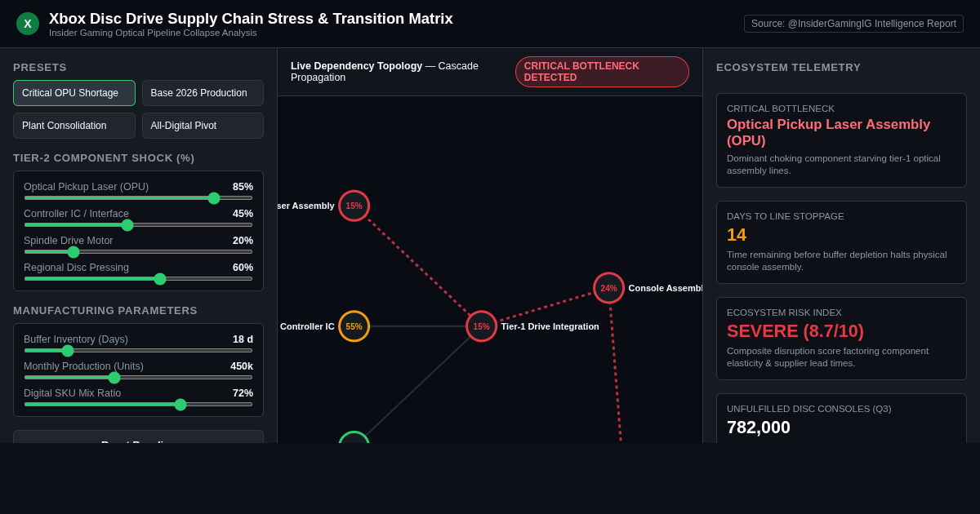Choose the All-Digital Pivot preset

(203, 126)
